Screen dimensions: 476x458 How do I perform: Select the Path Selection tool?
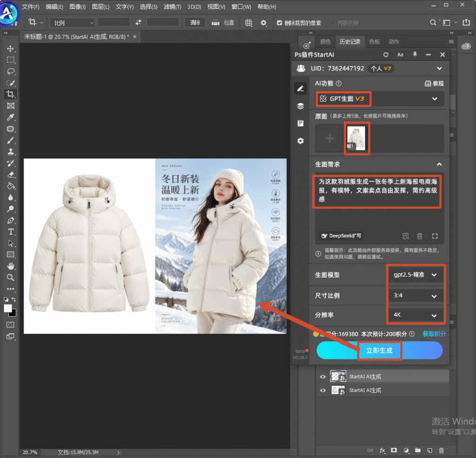pyautogui.click(x=11, y=243)
